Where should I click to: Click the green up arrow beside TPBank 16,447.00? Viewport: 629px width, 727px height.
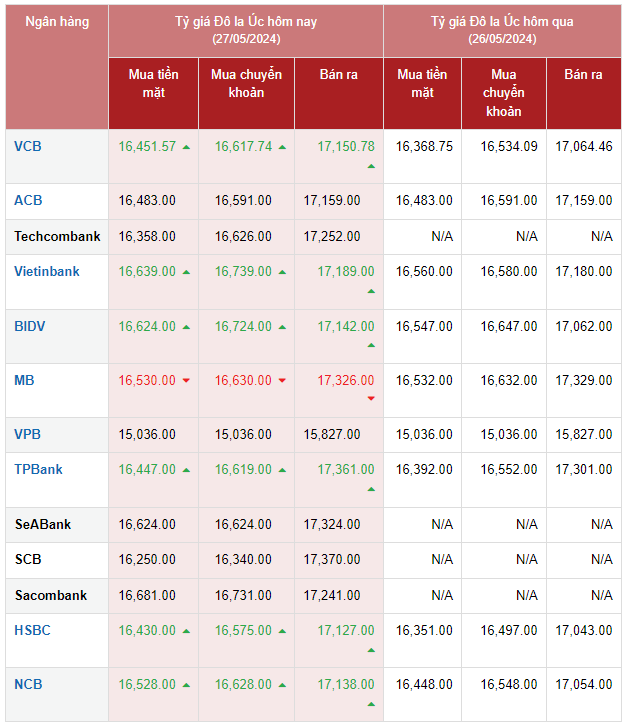[186, 470]
